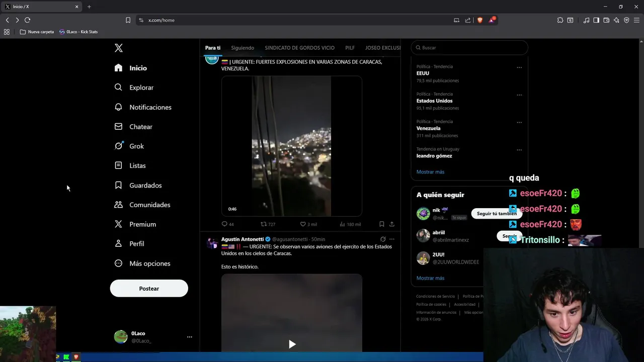Open the Venezuela trend
The width and height of the screenshot is (644, 362).
tap(429, 128)
